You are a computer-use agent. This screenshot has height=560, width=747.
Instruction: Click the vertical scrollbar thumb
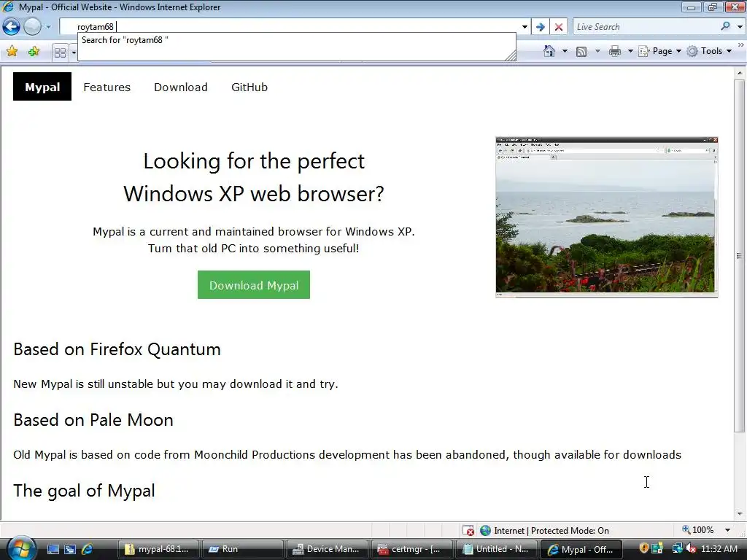(740, 256)
